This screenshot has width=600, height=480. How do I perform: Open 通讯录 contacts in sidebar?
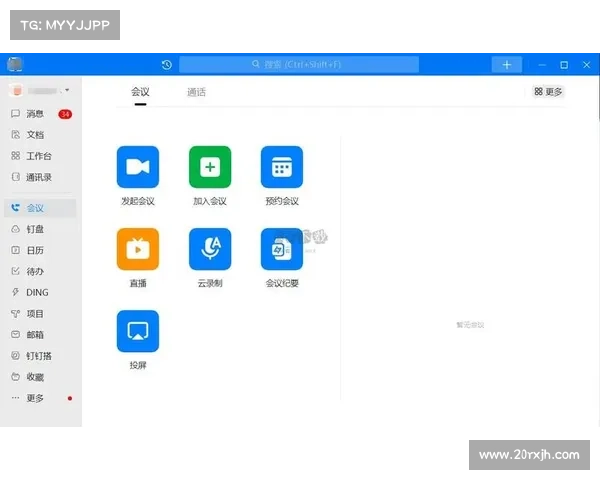pos(40,177)
